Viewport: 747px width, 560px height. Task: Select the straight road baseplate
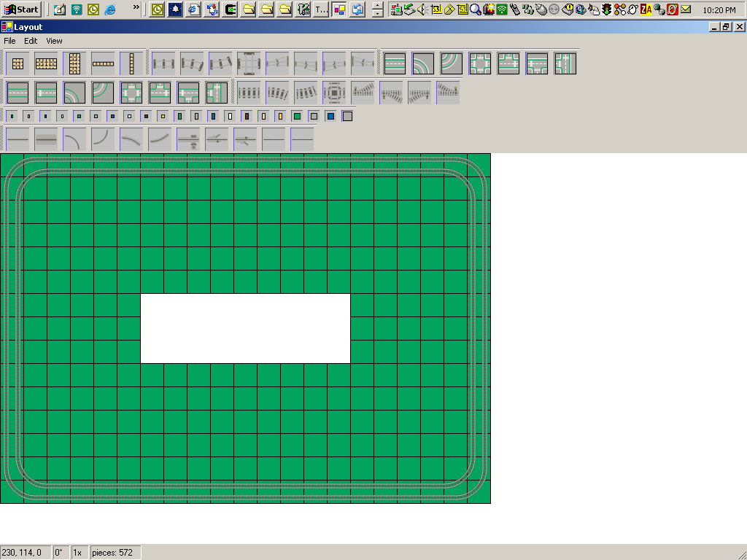pyautogui.click(x=394, y=63)
